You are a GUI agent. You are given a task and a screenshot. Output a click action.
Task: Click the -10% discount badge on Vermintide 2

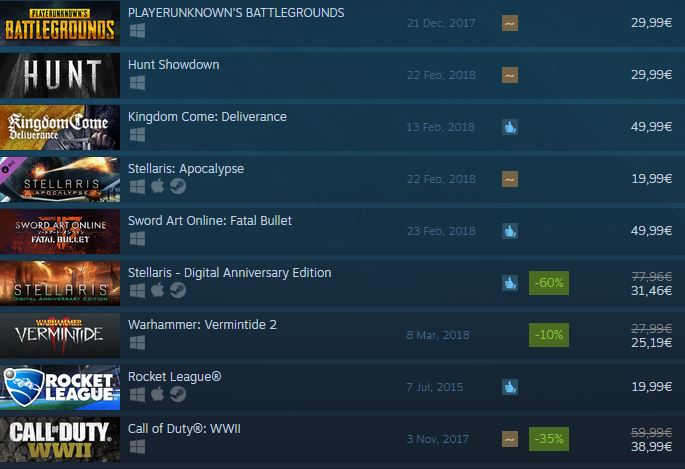pos(549,335)
